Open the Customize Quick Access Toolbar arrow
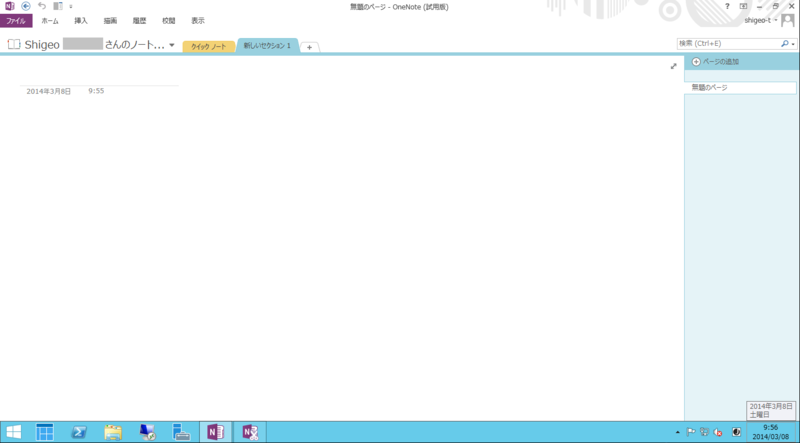The width and height of the screenshot is (800, 443). pos(71,7)
